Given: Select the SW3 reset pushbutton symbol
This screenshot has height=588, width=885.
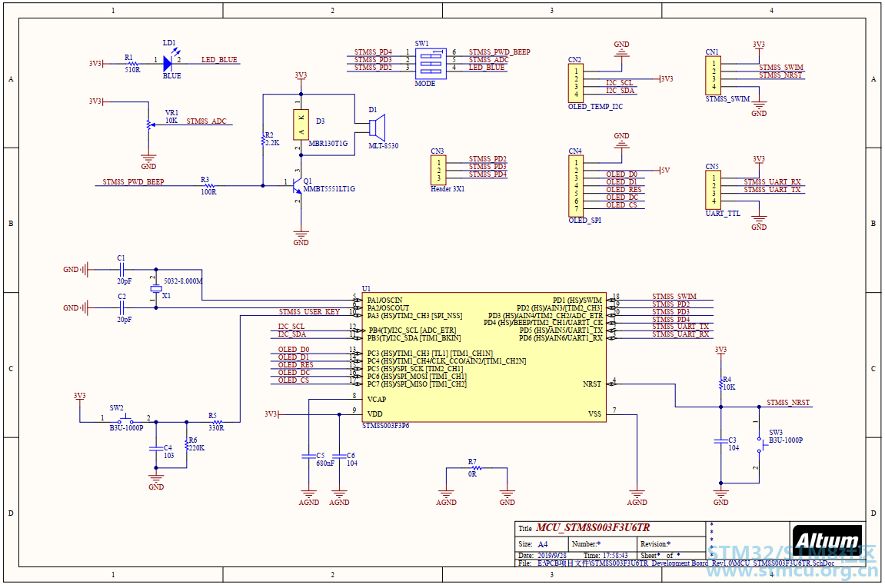Looking at the screenshot, I should 762,445.
